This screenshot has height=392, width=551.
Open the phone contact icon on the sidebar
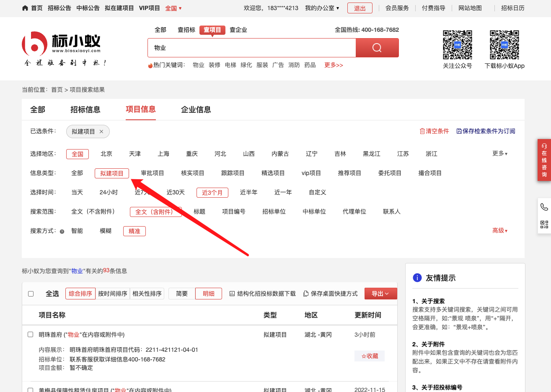click(x=544, y=207)
